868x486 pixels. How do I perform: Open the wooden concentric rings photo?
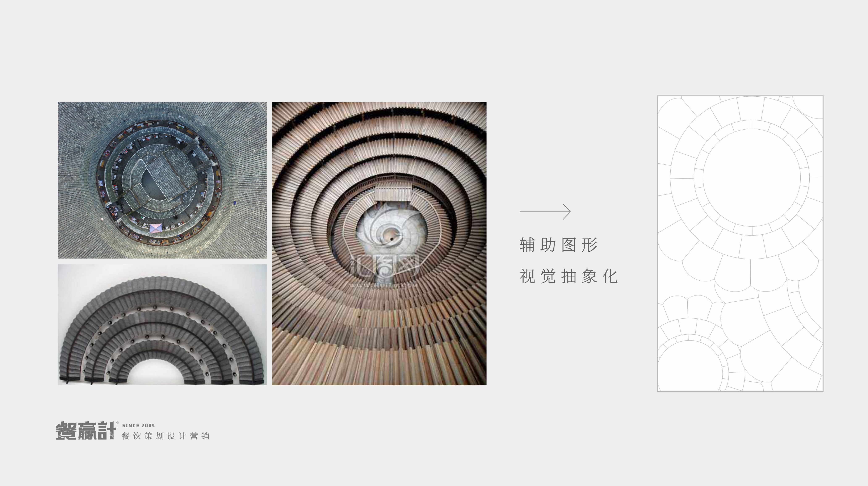pyautogui.click(x=380, y=244)
